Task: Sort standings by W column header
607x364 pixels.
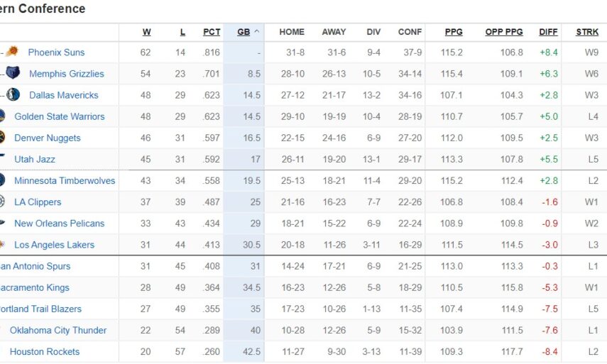Action: click(x=146, y=32)
